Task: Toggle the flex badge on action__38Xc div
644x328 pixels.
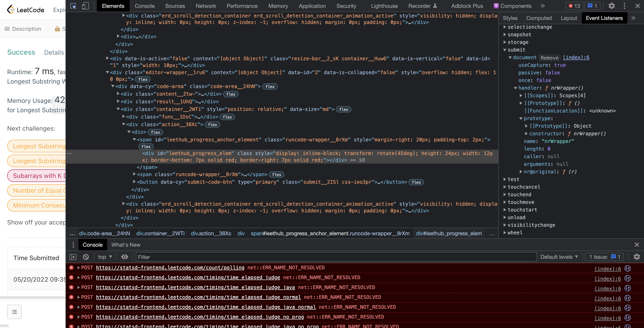Action: (212, 124)
